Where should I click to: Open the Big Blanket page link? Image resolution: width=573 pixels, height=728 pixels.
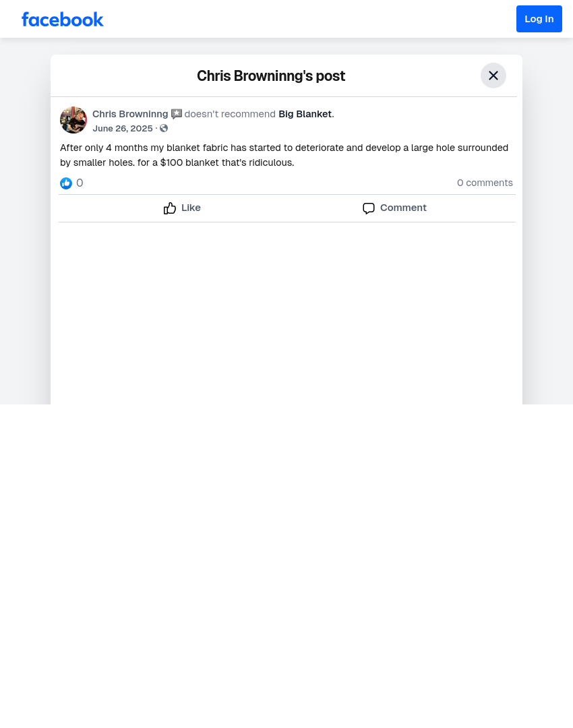305,114
